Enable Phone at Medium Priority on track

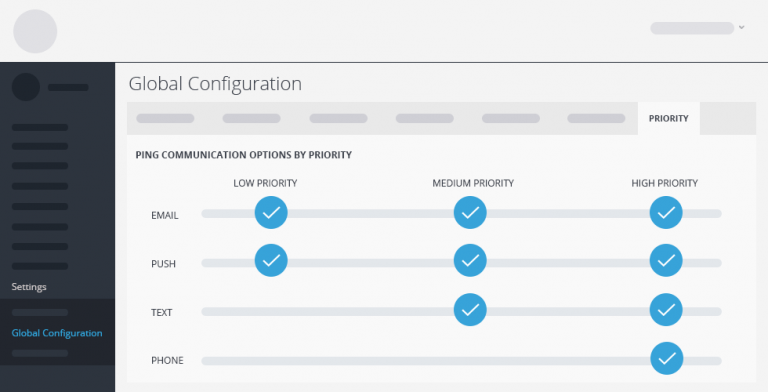[x=470, y=361]
